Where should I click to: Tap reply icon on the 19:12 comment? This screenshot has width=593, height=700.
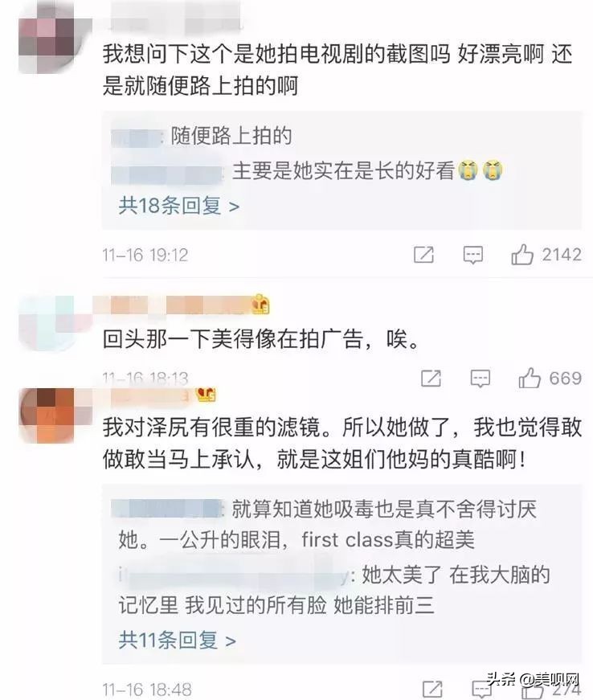point(472,256)
